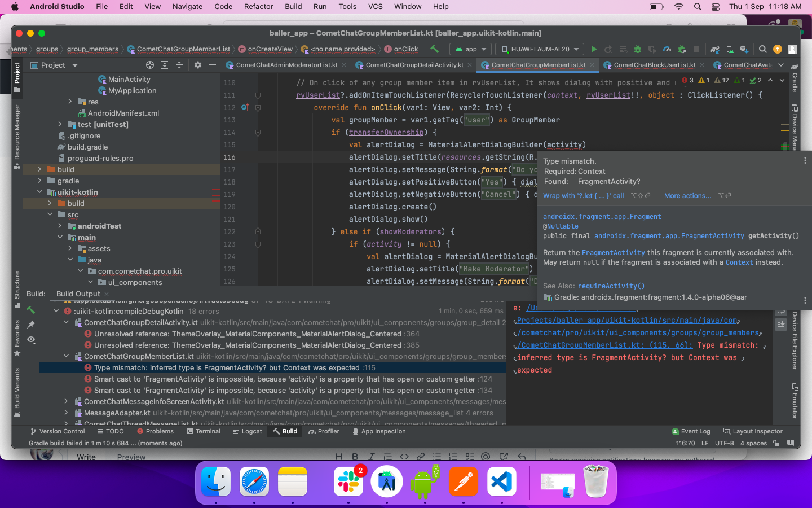812x508 pixels.
Task: Click requireActivity() link in documentation popup
Action: (x=611, y=286)
